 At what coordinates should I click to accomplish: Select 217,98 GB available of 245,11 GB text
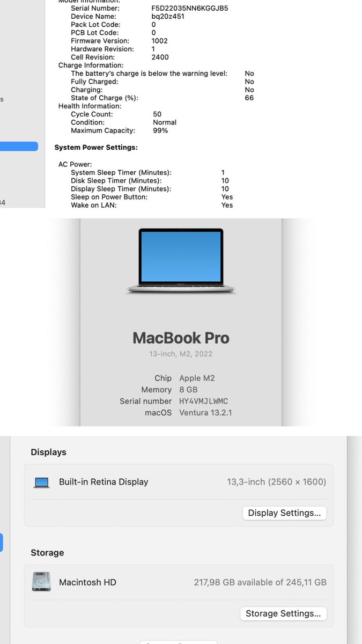260,582
